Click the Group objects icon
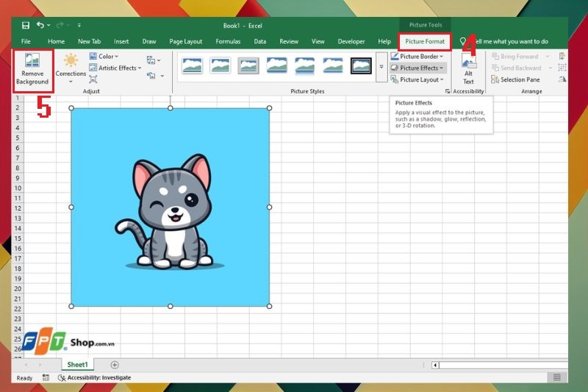588x392 pixels. pyautogui.click(x=562, y=68)
